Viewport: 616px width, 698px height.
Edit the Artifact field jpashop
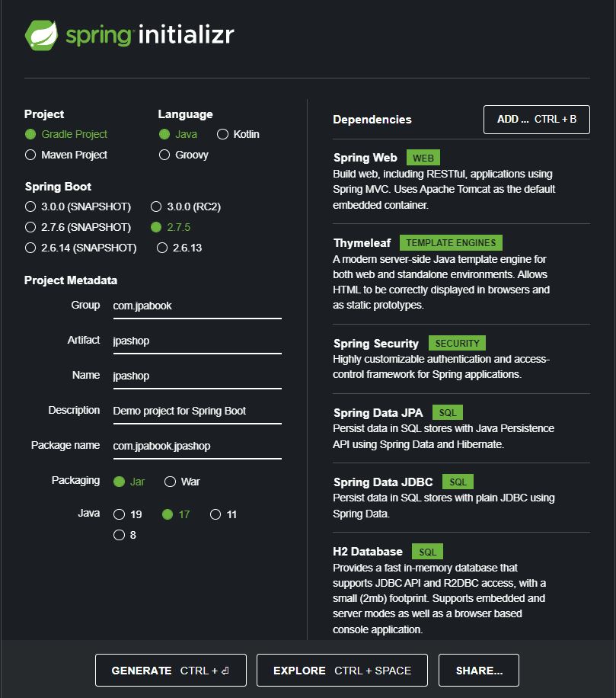pos(197,341)
